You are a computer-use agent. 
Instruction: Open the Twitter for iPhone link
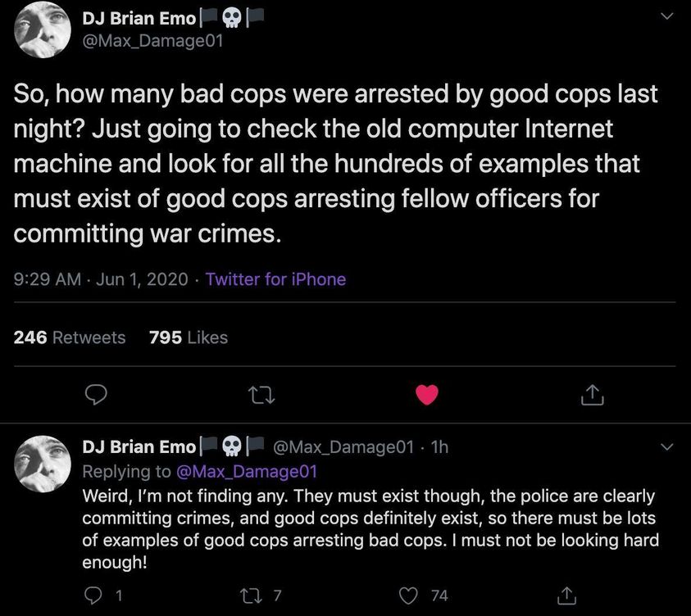tap(275, 279)
